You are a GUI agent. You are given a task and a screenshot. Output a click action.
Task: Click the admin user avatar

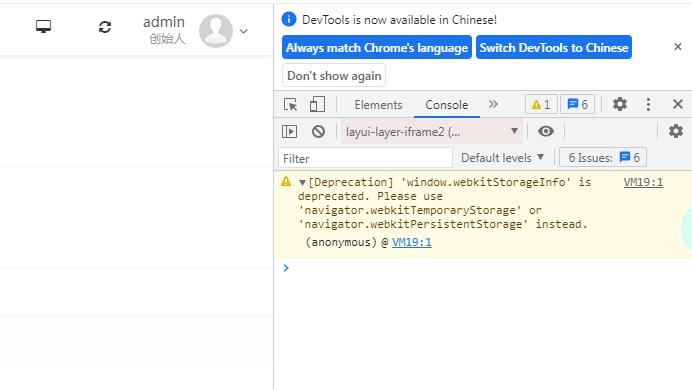216,30
